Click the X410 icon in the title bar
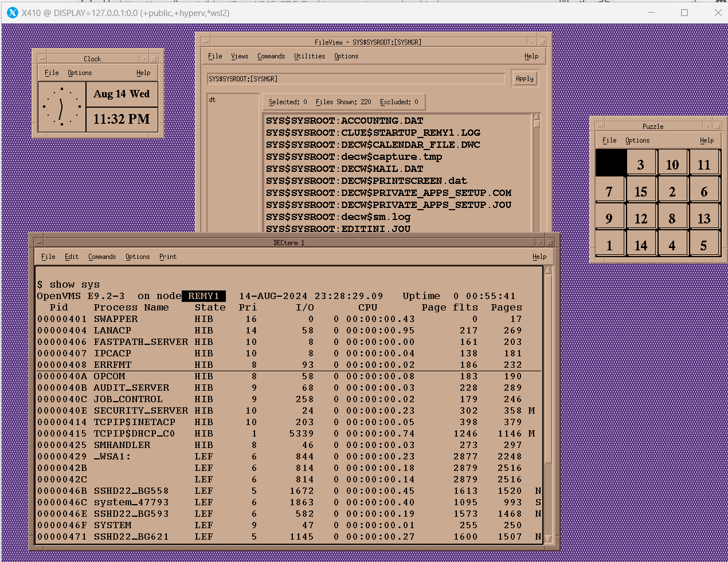This screenshot has height=562, width=728. click(12, 12)
